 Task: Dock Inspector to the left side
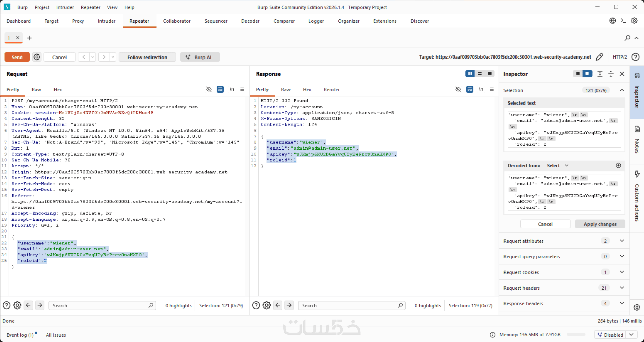point(578,74)
